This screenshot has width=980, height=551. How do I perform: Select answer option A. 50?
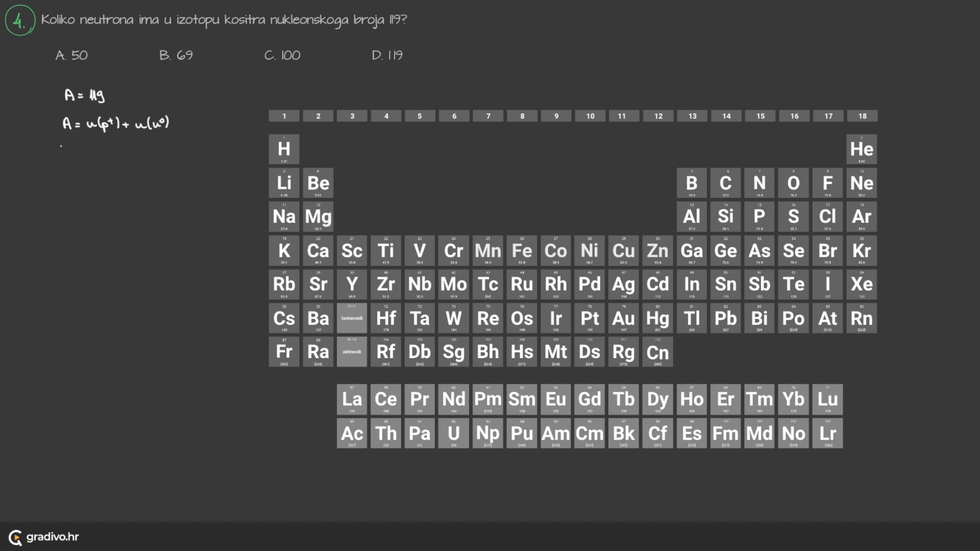(71, 55)
